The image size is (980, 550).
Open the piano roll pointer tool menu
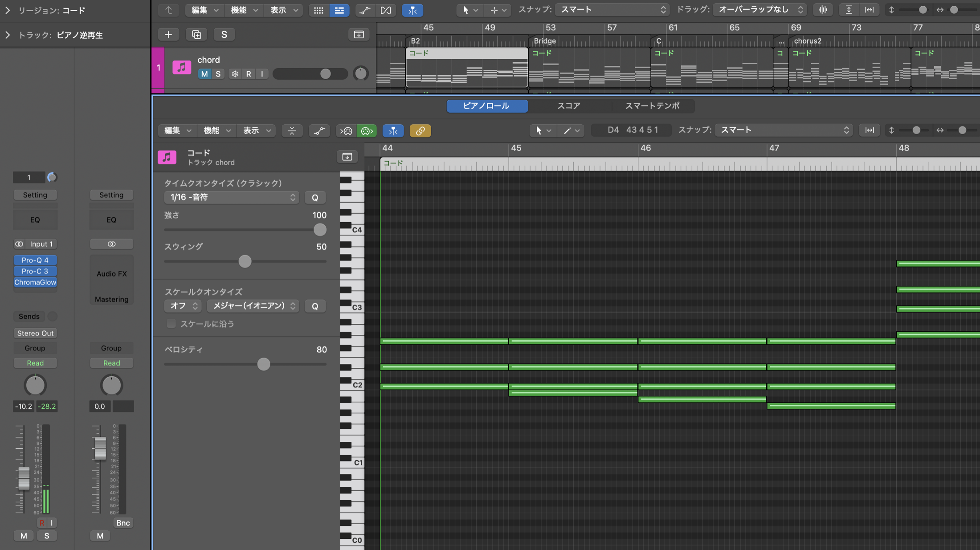(543, 130)
